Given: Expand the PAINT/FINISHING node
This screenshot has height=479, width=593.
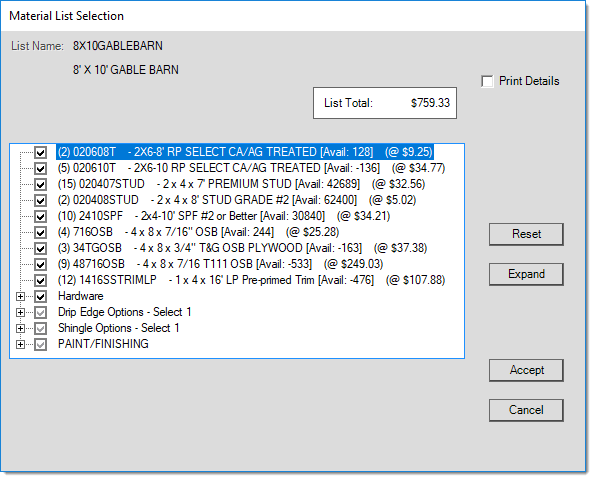Looking at the screenshot, I should coord(20,344).
